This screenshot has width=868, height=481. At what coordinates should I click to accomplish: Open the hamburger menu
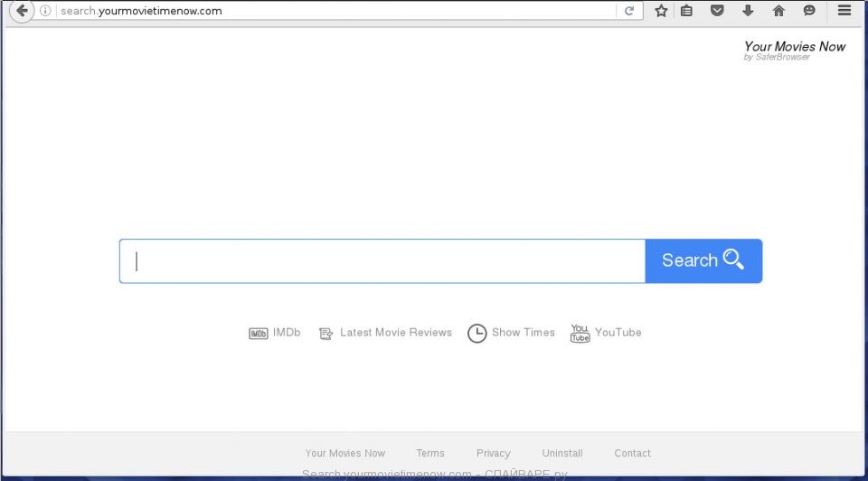point(844,10)
